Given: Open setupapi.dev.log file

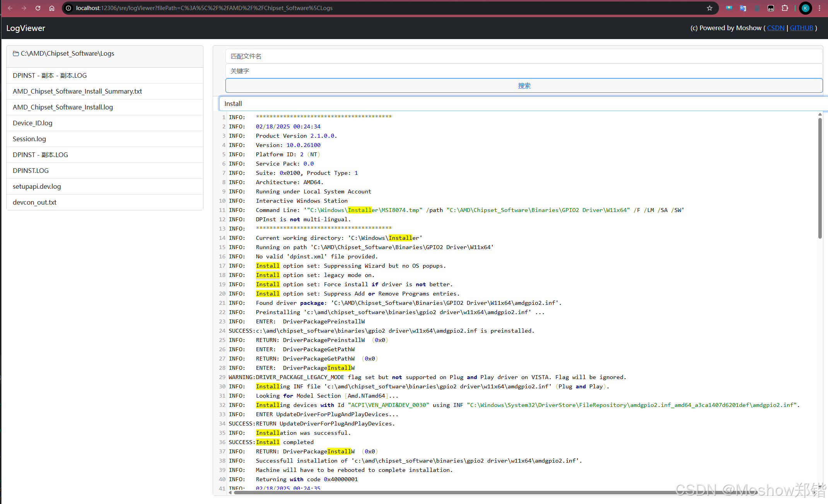Looking at the screenshot, I should (x=105, y=186).
